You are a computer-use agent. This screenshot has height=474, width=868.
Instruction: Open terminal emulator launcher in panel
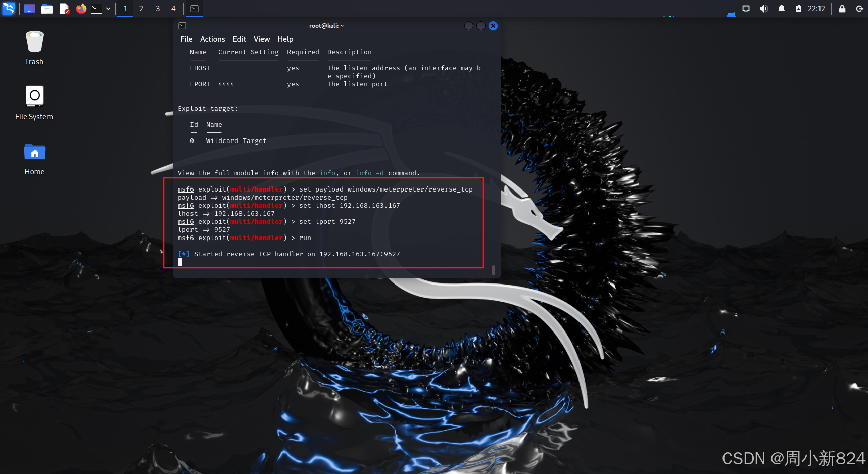click(x=97, y=9)
